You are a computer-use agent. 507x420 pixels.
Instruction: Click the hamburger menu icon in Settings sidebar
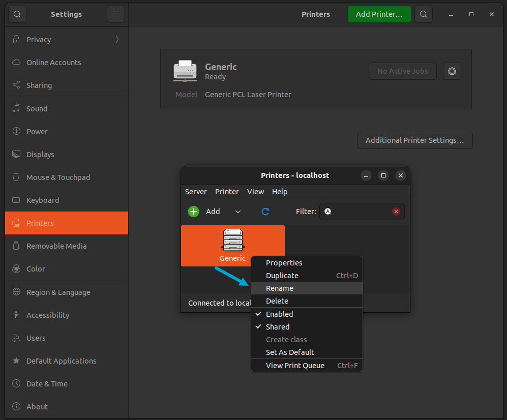pos(115,14)
